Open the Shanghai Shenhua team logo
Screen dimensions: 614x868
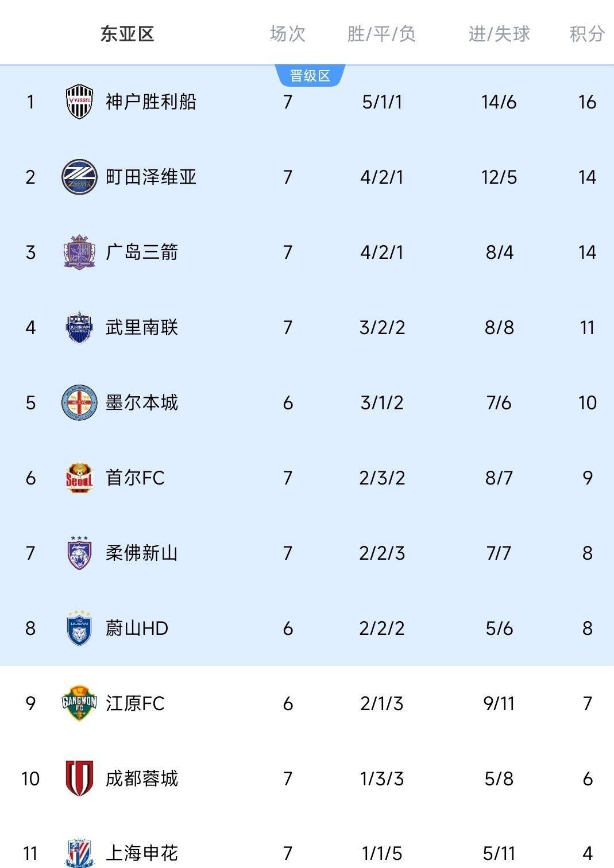coord(79,853)
